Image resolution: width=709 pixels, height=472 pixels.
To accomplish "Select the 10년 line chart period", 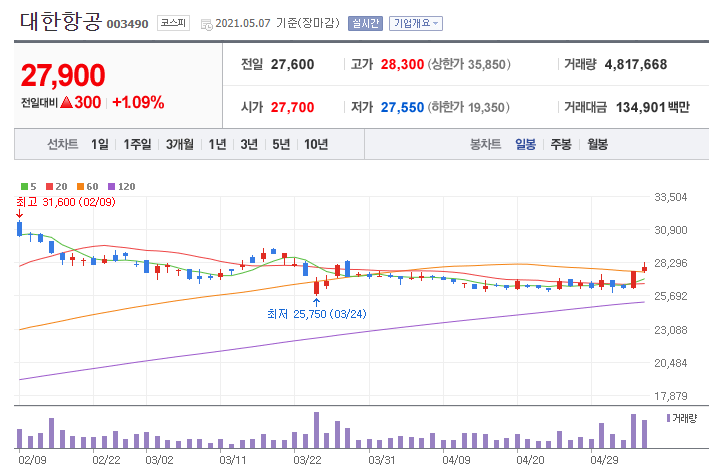I will point(316,144).
